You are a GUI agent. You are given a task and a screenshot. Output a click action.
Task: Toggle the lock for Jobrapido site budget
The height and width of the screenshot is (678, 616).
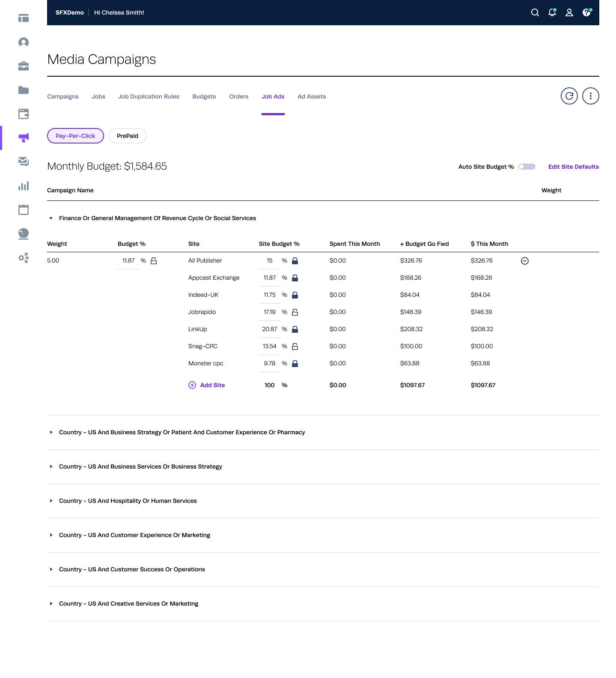tap(295, 312)
